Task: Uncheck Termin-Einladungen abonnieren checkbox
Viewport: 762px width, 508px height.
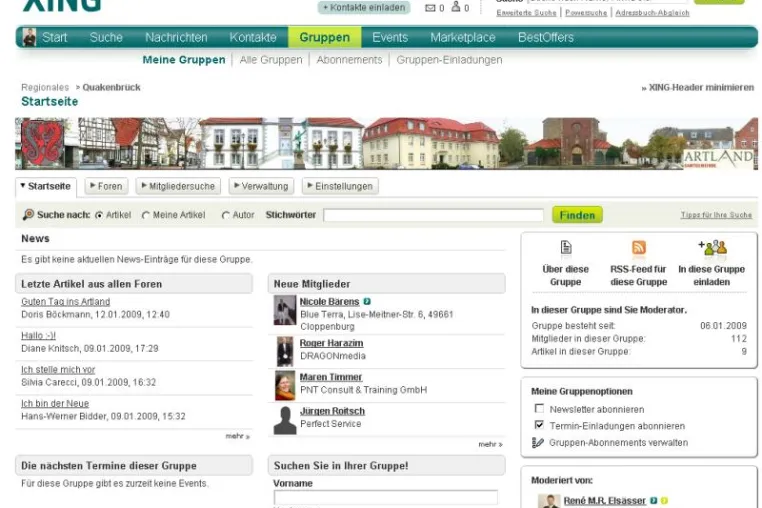Action: click(539, 425)
